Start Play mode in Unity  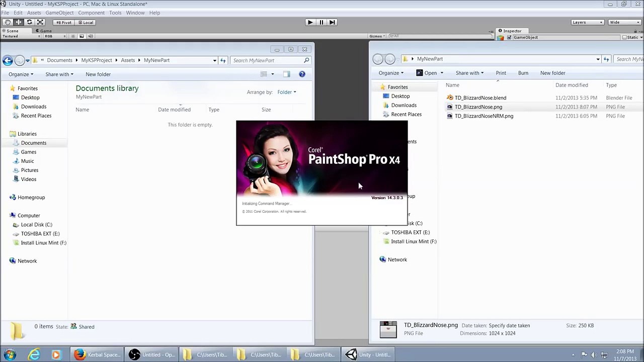[310, 22]
